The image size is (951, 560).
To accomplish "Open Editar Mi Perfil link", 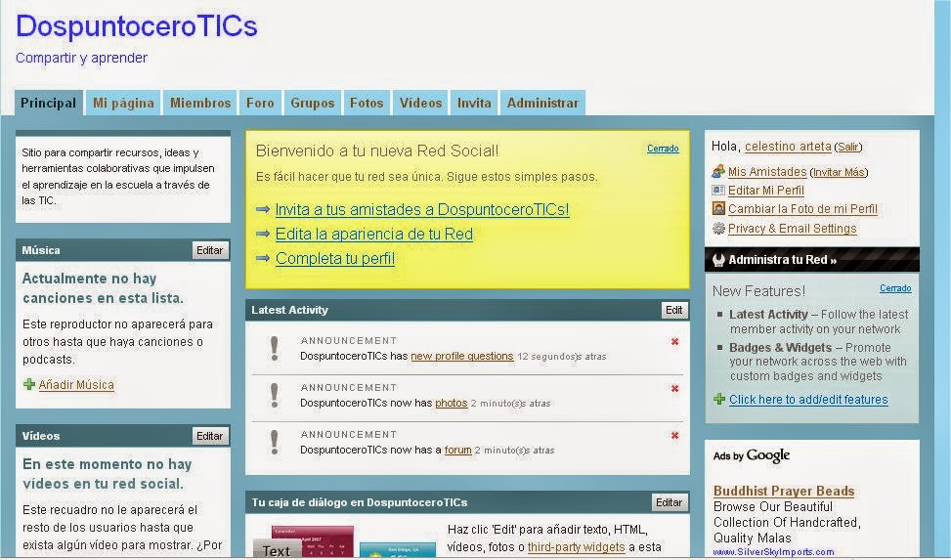I will click(766, 191).
